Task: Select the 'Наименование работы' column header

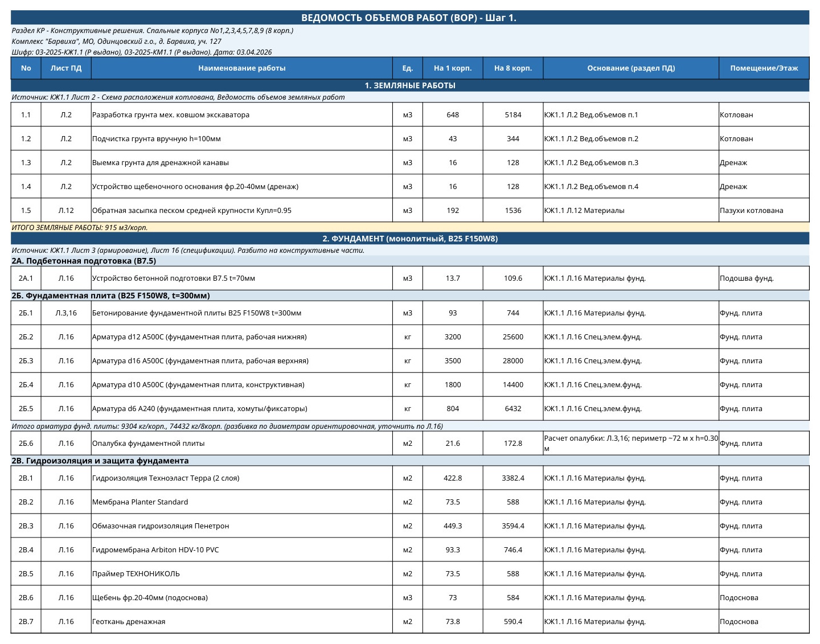Action: point(242,68)
